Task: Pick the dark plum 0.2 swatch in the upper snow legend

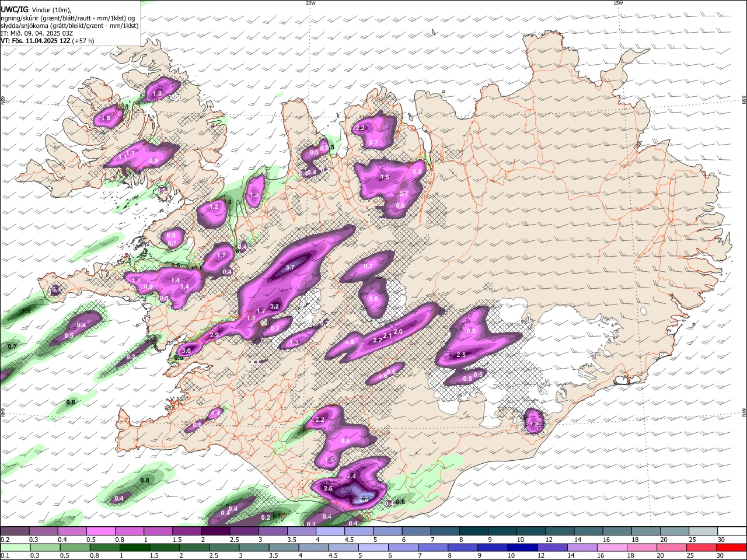Action: click(x=15, y=531)
